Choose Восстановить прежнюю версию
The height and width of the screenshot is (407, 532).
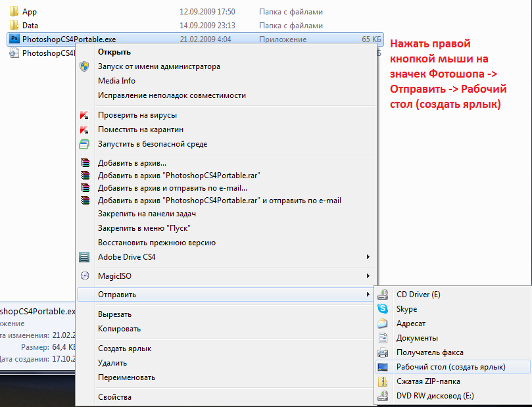pos(157,243)
